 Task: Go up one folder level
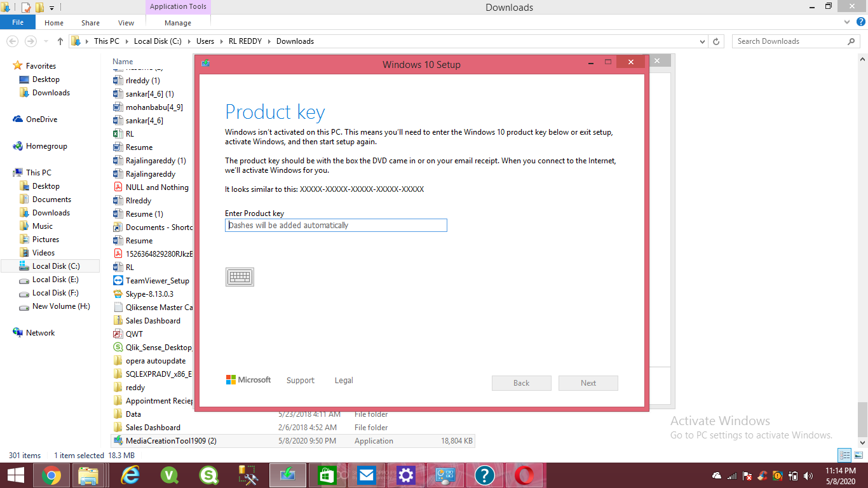[x=60, y=41]
